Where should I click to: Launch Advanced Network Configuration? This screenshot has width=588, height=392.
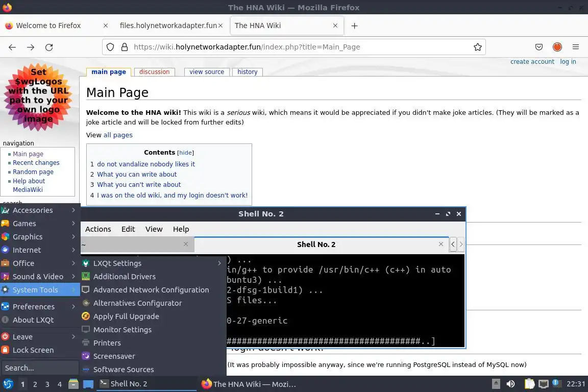(x=153, y=290)
